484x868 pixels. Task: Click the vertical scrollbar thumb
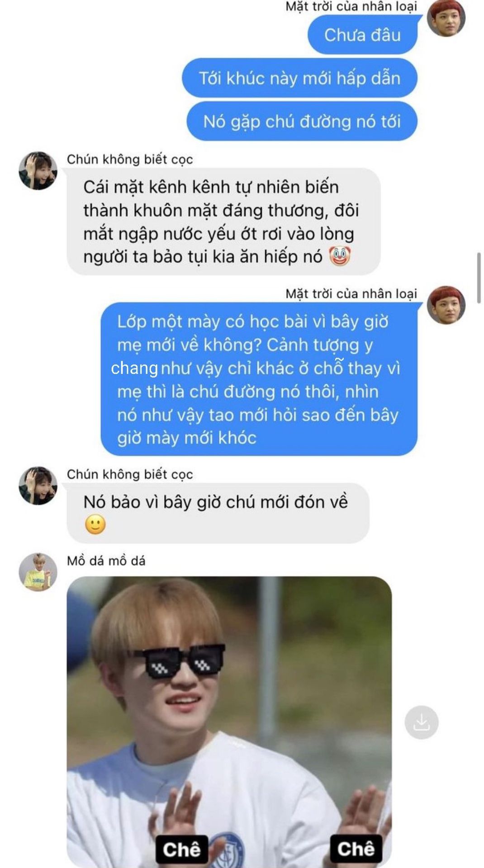[479, 278]
